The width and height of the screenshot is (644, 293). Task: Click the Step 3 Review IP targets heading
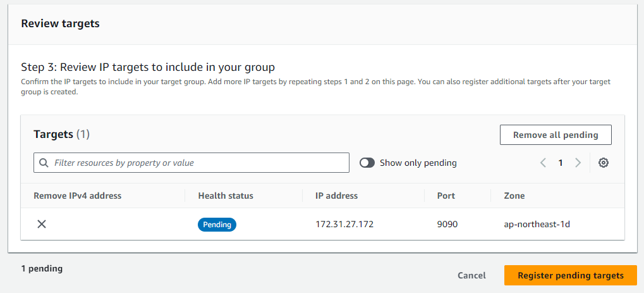pyautogui.click(x=148, y=66)
